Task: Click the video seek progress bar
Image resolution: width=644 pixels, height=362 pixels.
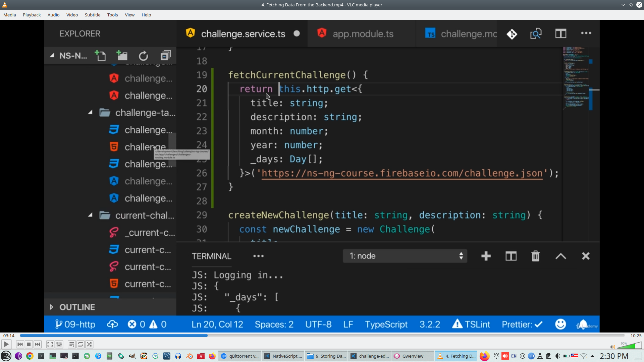Action: click(x=322, y=336)
